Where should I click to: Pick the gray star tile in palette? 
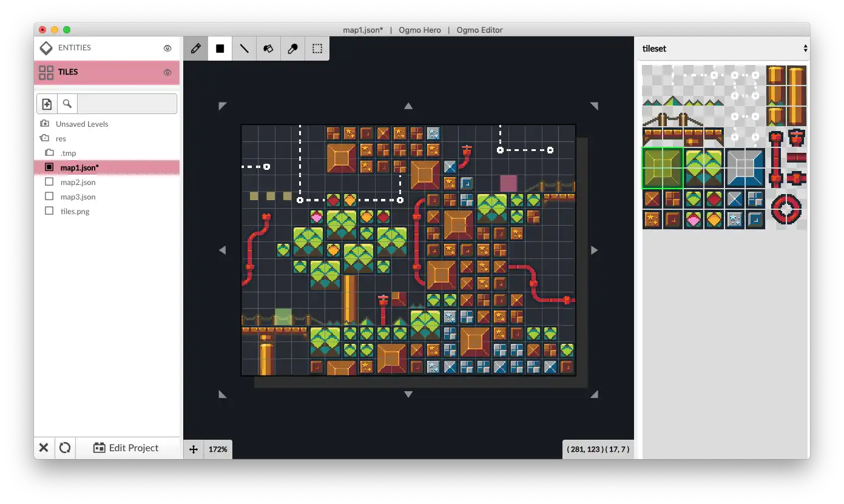[735, 219]
